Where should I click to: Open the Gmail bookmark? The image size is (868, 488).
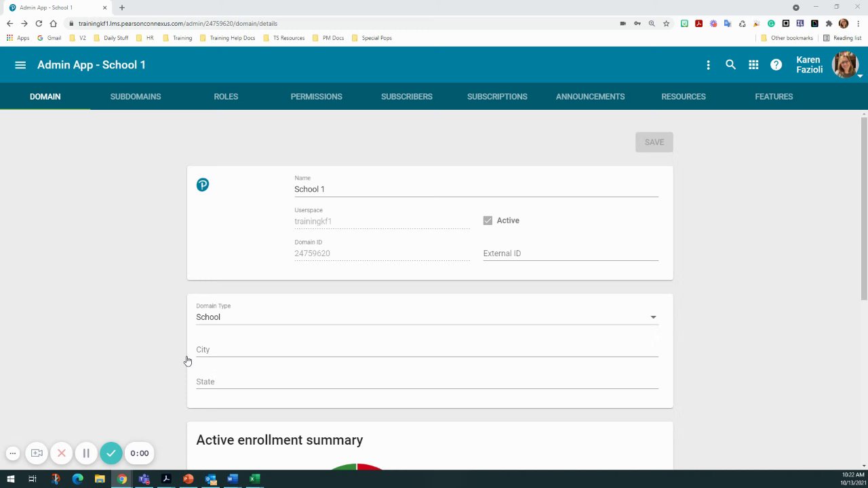coord(50,38)
